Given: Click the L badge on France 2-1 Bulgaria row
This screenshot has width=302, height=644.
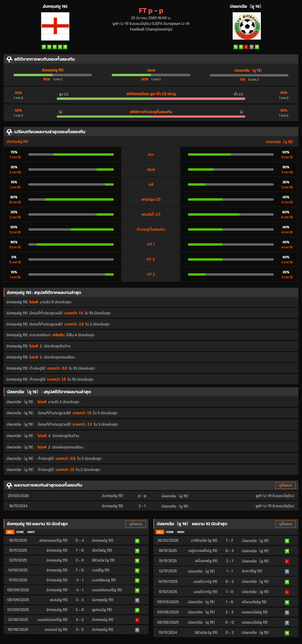Looking at the screenshot, I should [287, 561].
